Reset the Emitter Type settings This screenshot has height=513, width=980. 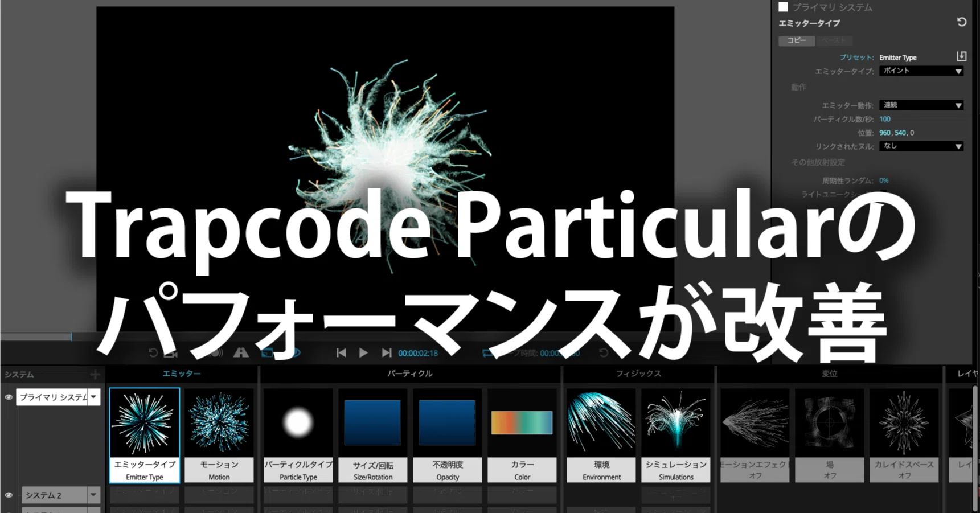[961, 22]
